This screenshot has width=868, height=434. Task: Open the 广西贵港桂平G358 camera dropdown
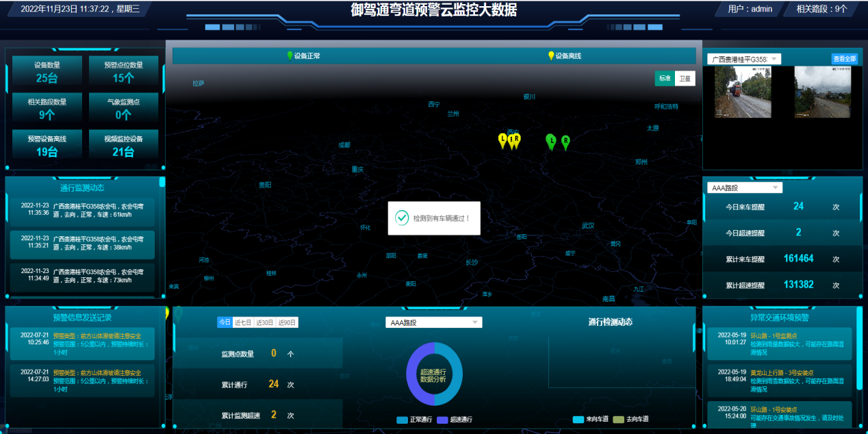[744, 60]
